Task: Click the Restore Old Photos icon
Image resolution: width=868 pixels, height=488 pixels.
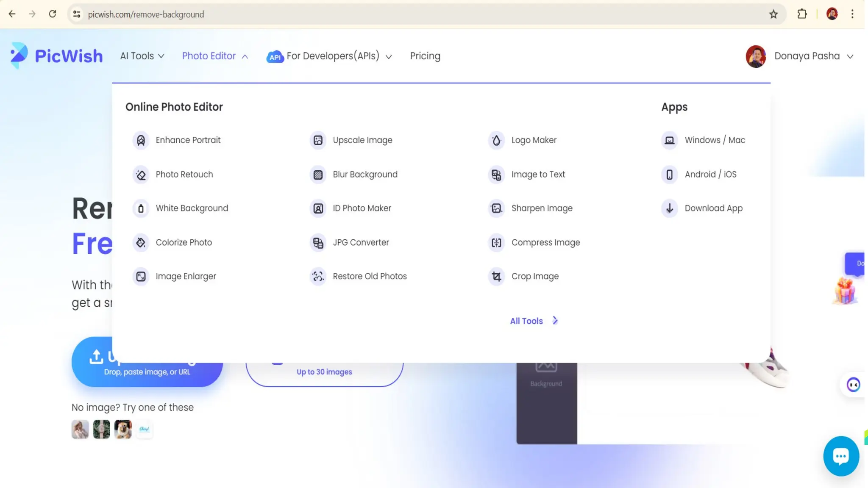Action: [318, 276]
